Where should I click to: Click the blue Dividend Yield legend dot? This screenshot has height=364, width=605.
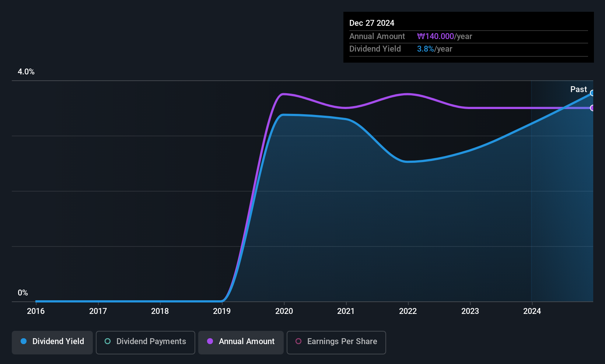point(24,341)
